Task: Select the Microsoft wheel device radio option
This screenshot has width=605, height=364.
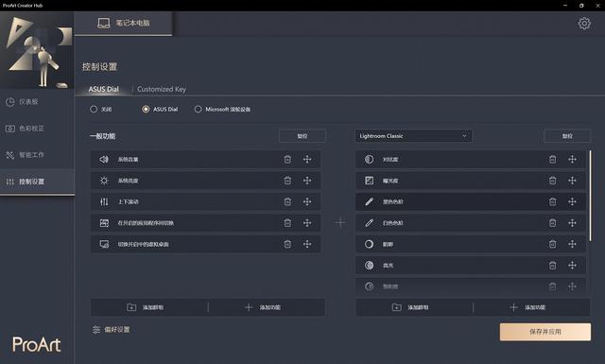Action: pyautogui.click(x=198, y=110)
